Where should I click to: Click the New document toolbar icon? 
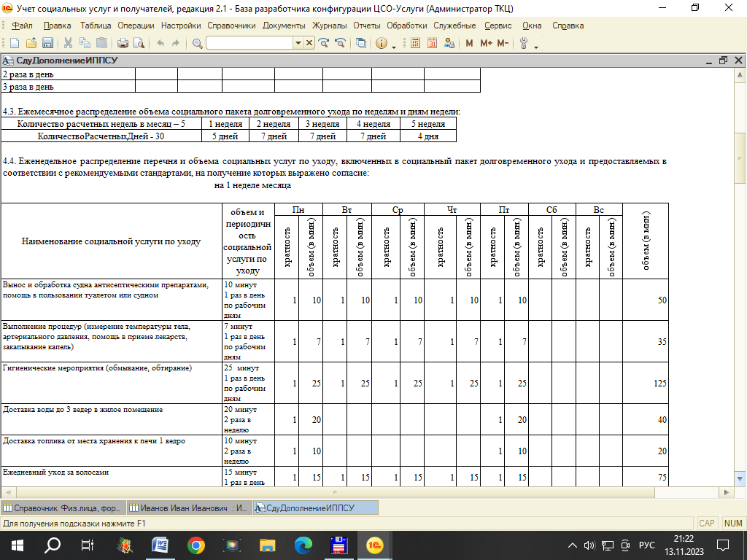pos(14,43)
